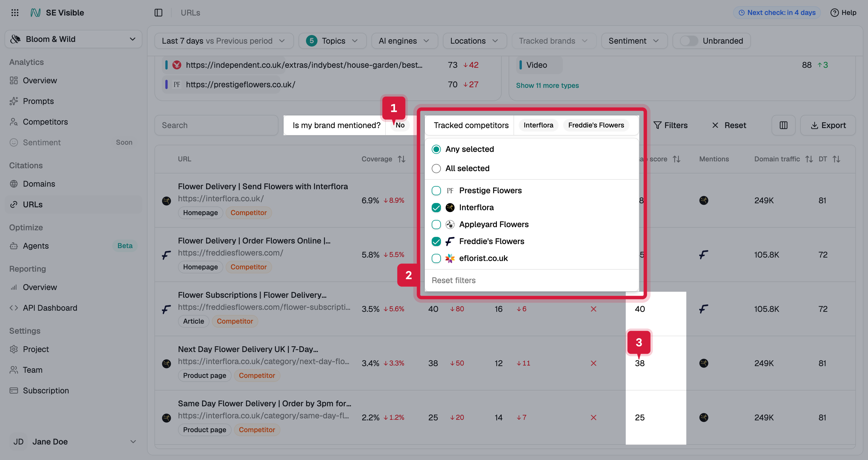Click Show 11 more types link
This screenshot has width=868, height=460.
[547, 86]
